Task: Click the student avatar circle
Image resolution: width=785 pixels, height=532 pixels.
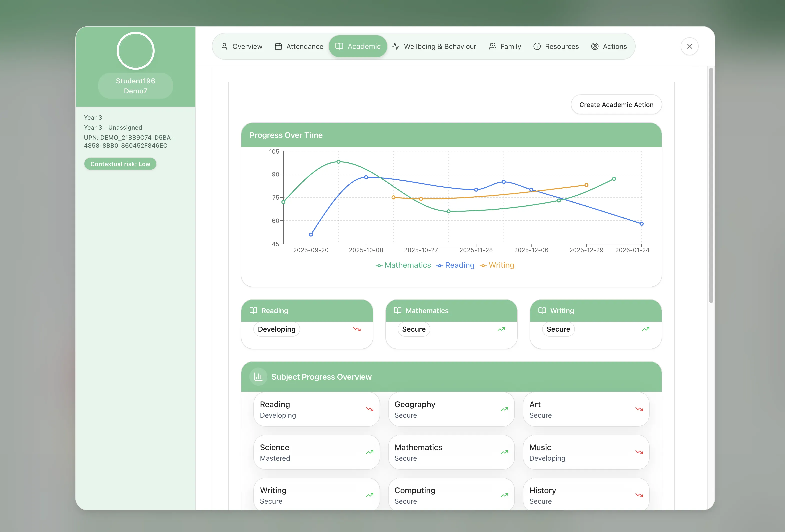Action: [135, 51]
